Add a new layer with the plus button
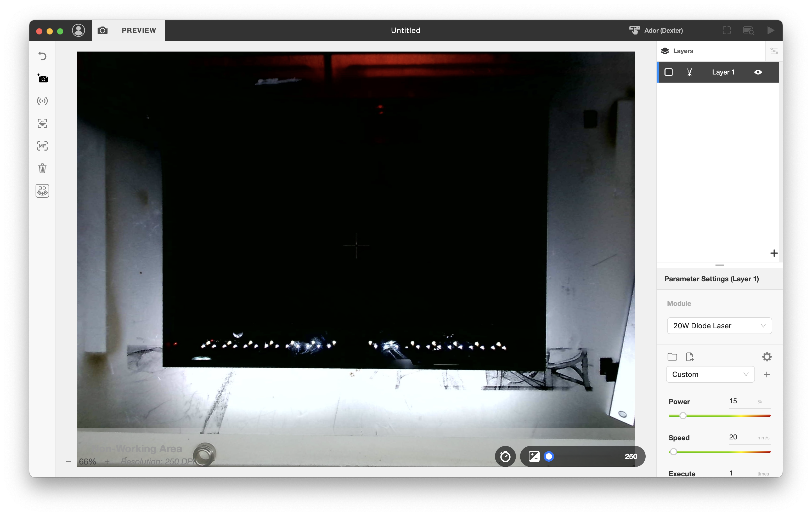The width and height of the screenshot is (812, 516). 774,253
